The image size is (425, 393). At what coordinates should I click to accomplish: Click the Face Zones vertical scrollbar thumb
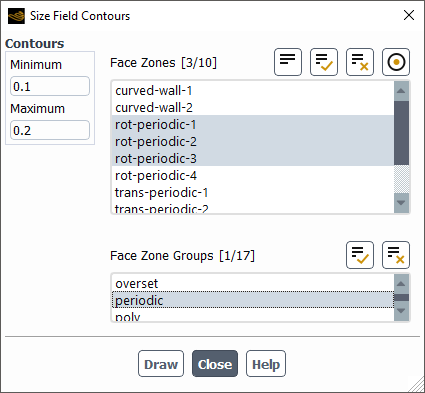click(401, 133)
